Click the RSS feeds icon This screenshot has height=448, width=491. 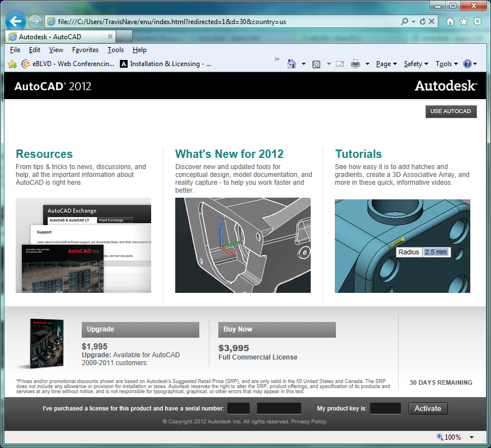pos(316,64)
